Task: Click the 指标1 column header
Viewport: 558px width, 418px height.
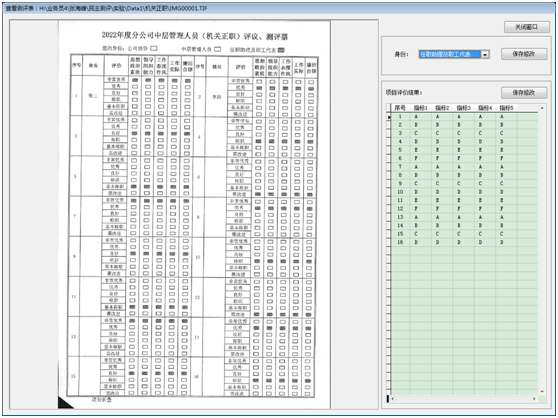Action: pos(421,108)
